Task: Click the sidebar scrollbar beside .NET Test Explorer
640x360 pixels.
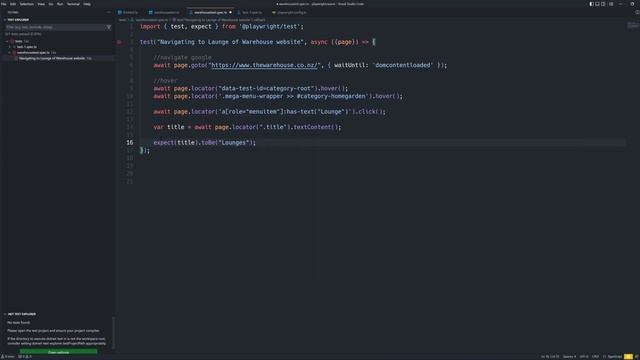Action: click(x=113, y=333)
